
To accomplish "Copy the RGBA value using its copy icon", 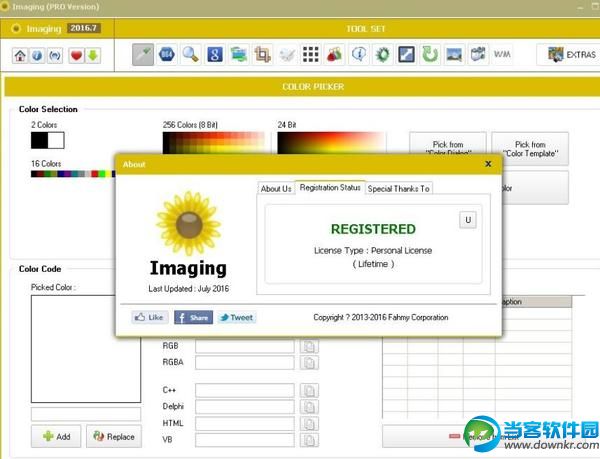I will tap(309, 363).
